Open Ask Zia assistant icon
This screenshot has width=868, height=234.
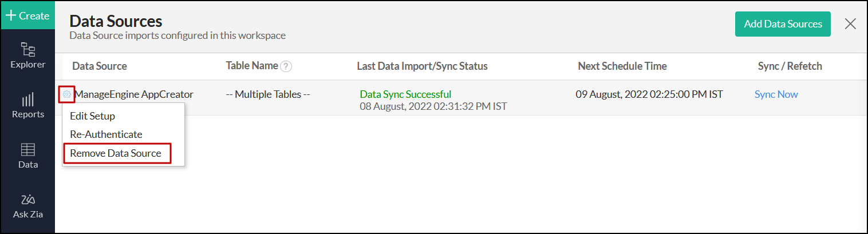tap(27, 207)
